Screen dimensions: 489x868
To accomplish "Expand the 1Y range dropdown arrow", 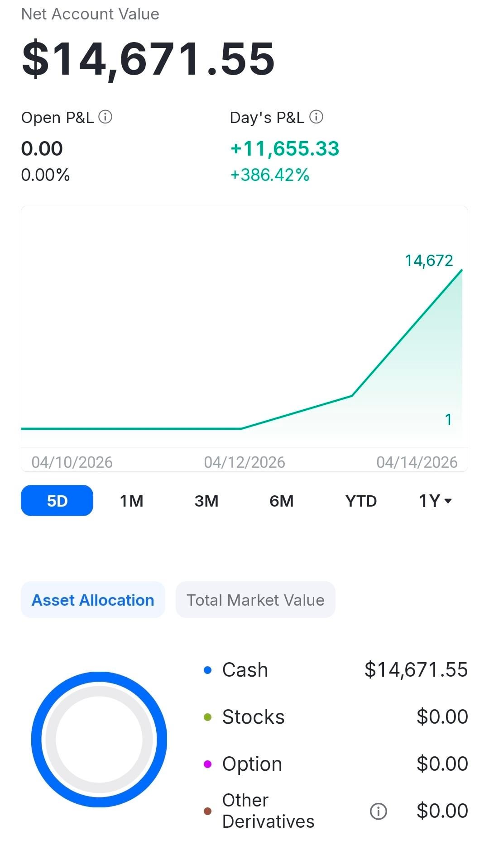I will [448, 501].
